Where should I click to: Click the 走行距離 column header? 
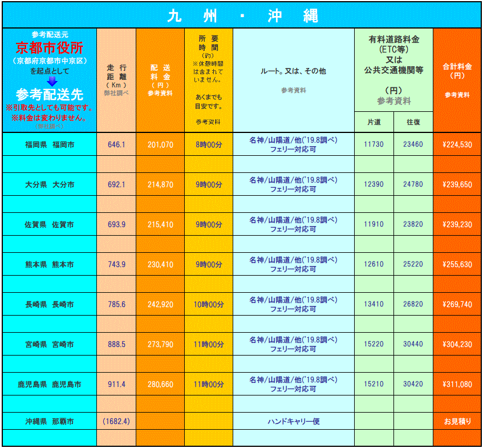click(116, 80)
